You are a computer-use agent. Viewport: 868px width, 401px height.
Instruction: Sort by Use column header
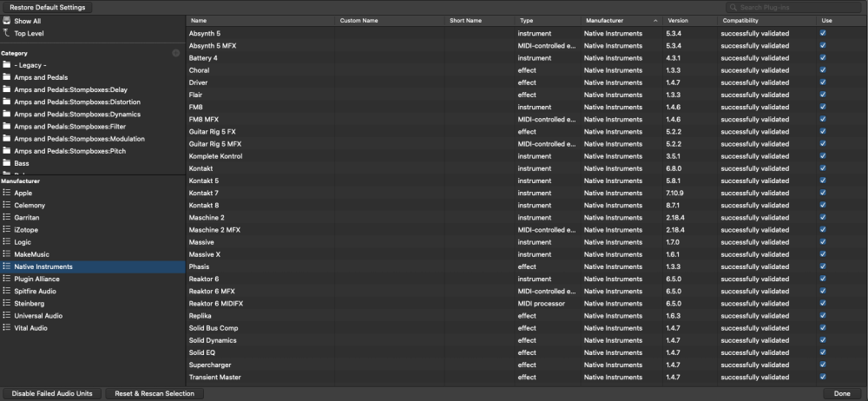coord(841,21)
